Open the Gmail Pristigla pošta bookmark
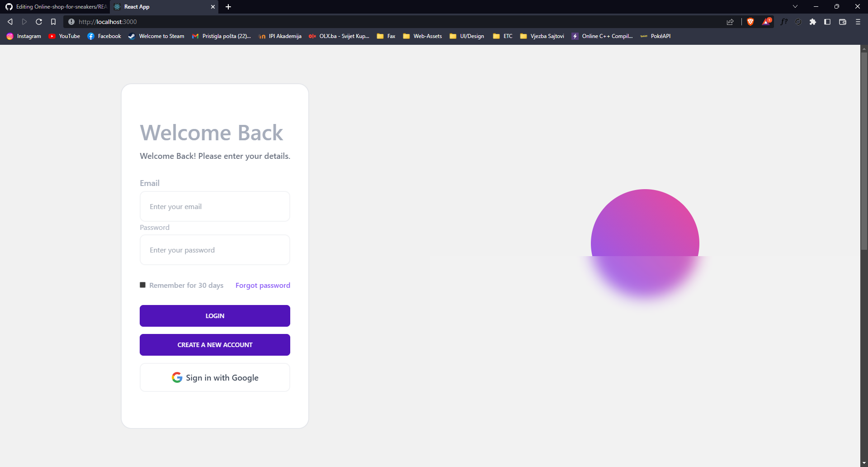This screenshot has height=467, width=868. (222, 36)
